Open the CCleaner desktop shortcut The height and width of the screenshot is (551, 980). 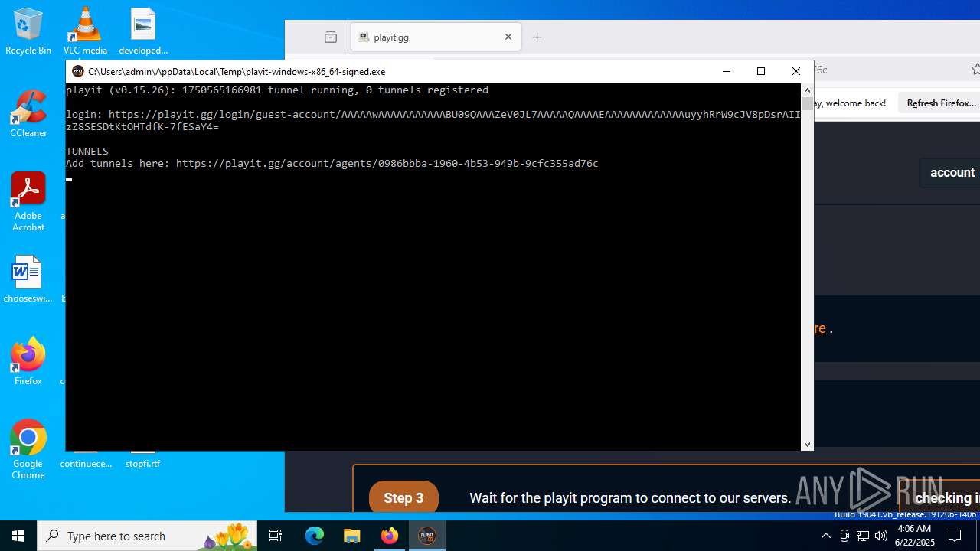pyautogui.click(x=28, y=115)
